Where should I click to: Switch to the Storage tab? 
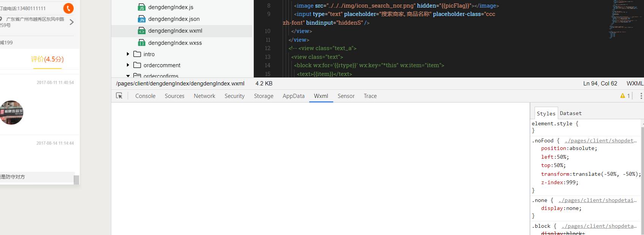point(264,96)
